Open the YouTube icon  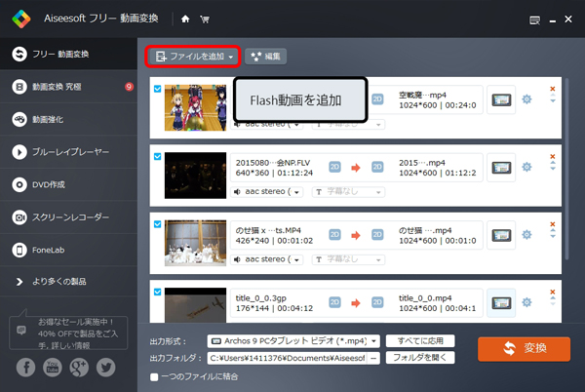[x=53, y=368]
